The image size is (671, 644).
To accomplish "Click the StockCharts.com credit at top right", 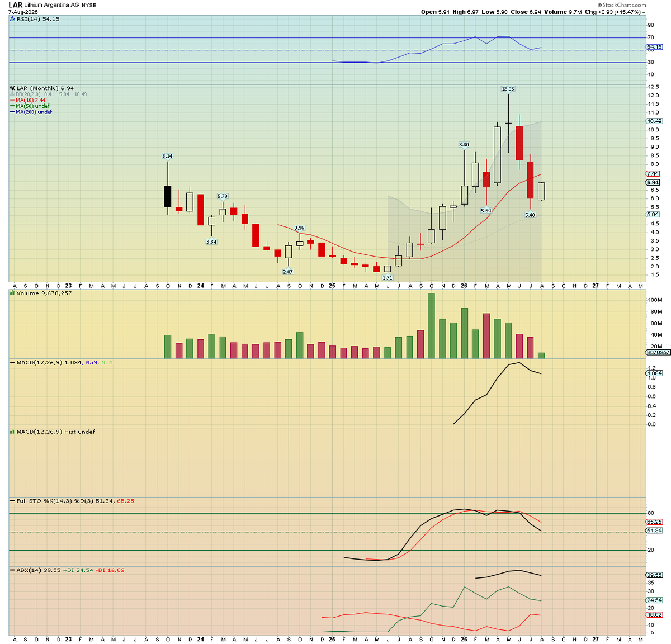I will click(x=622, y=5).
